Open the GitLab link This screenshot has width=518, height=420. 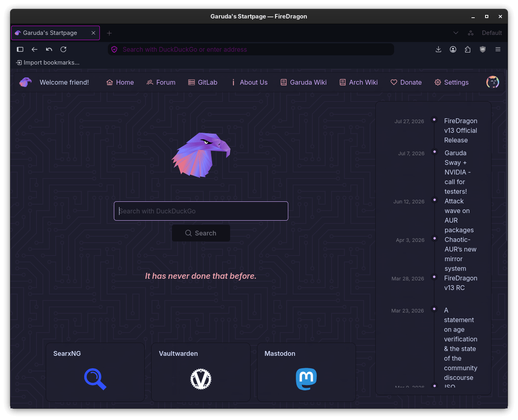pos(203,82)
